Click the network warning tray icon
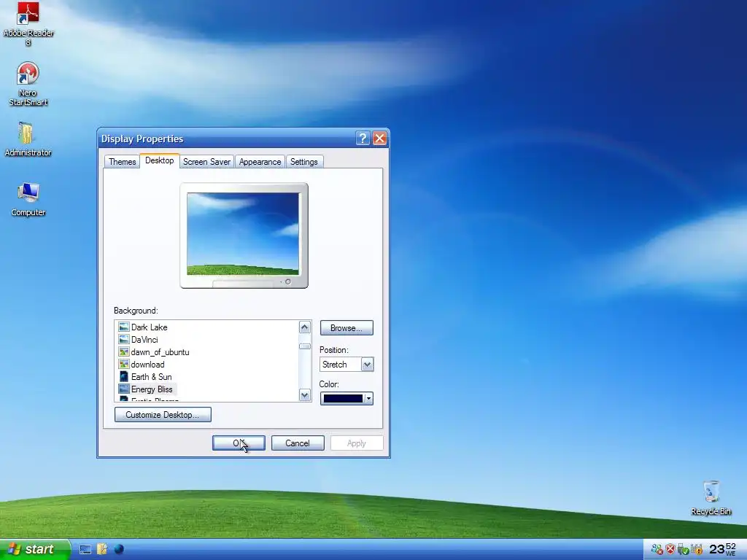Image resolution: width=747 pixels, height=560 pixels. pos(697,550)
